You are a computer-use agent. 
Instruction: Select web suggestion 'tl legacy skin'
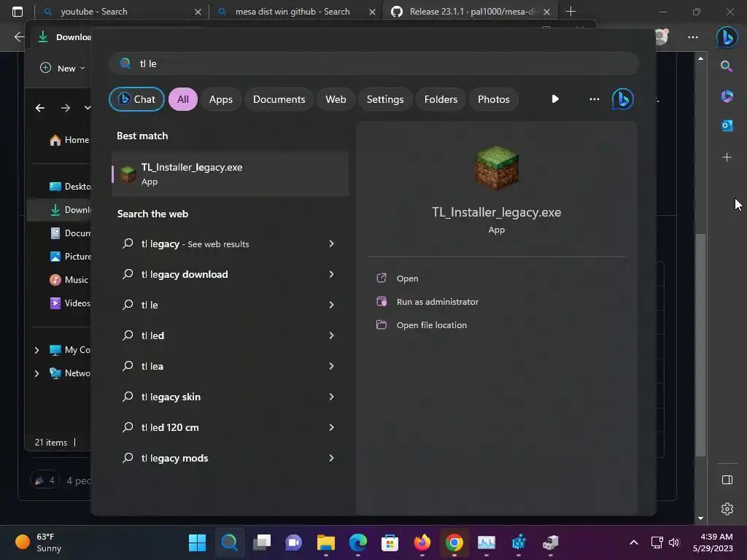(x=230, y=397)
